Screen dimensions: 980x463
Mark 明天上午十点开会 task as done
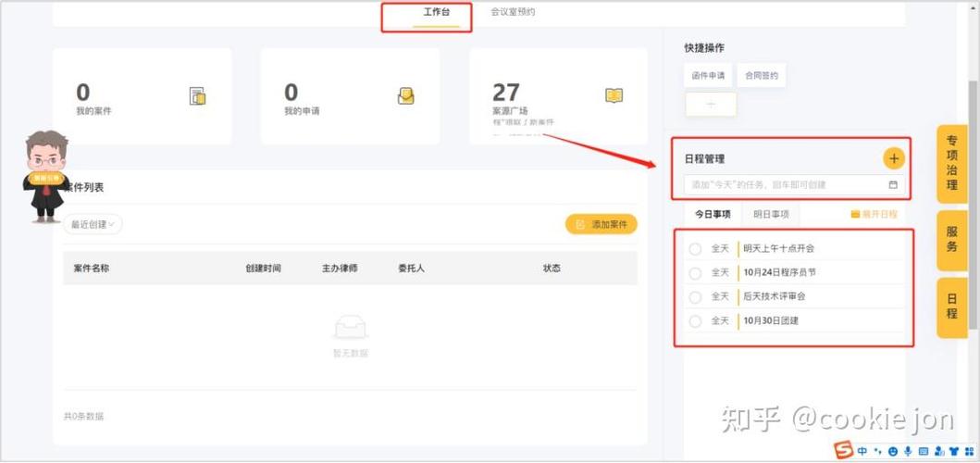pos(694,249)
